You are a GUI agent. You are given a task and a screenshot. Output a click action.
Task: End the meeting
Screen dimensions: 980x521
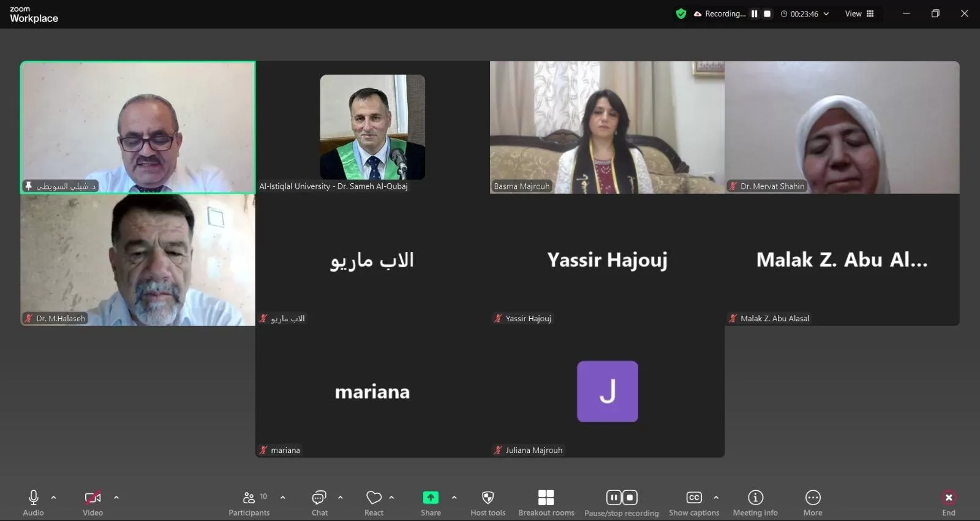(949, 503)
